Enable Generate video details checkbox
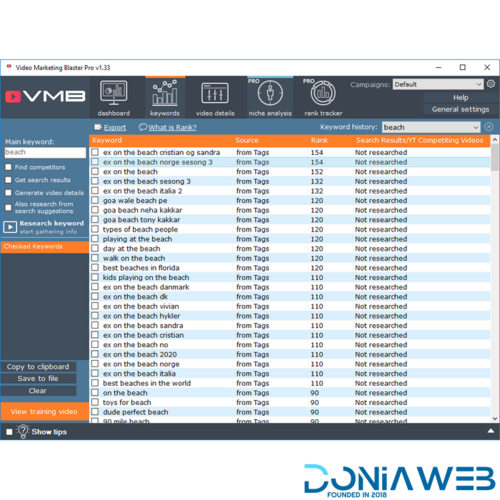The height and width of the screenshot is (500, 500). pos(8,193)
